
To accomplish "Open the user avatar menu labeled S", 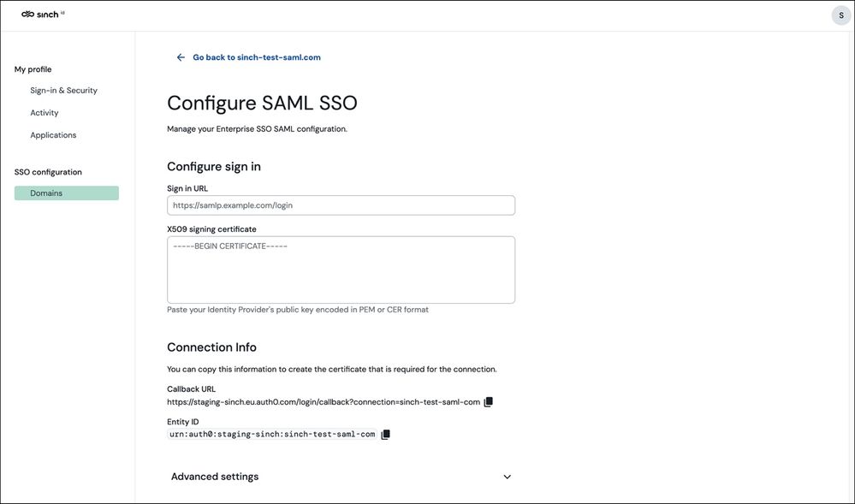I will tap(840, 15).
